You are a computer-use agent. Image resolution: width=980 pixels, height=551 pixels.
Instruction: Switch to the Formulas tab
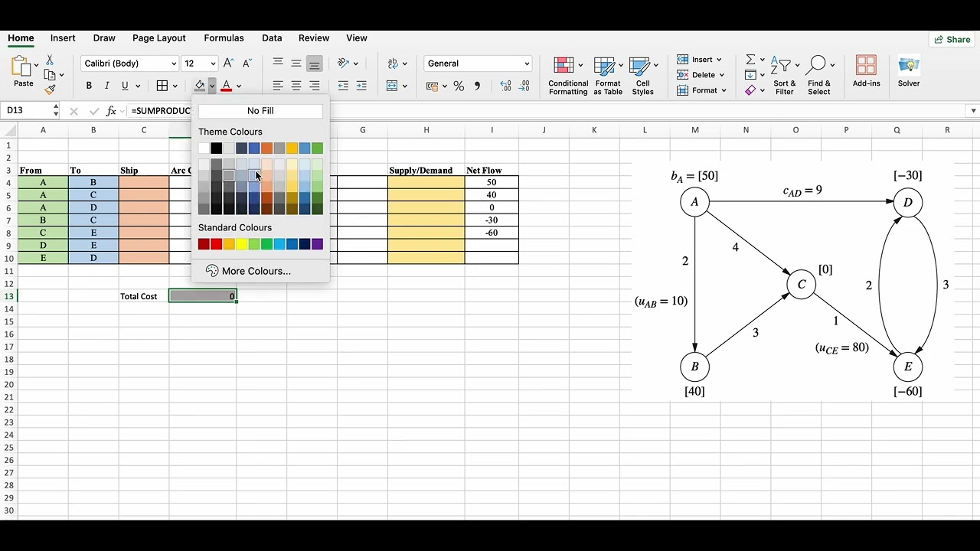(224, 38)
